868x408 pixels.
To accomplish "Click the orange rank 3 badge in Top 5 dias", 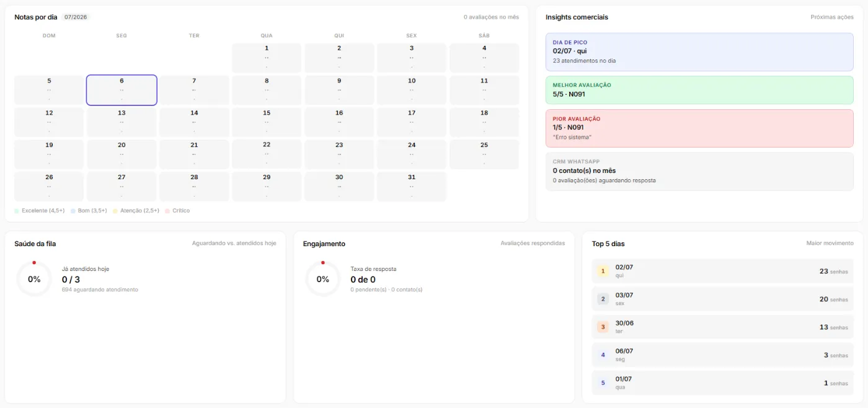I will (x=603, y=327).
